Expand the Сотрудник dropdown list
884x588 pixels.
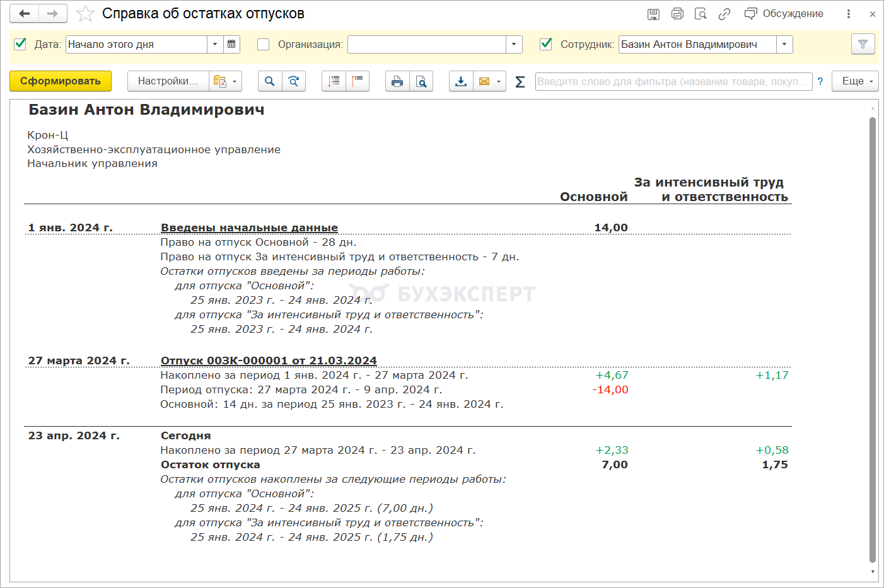(784, 44)
